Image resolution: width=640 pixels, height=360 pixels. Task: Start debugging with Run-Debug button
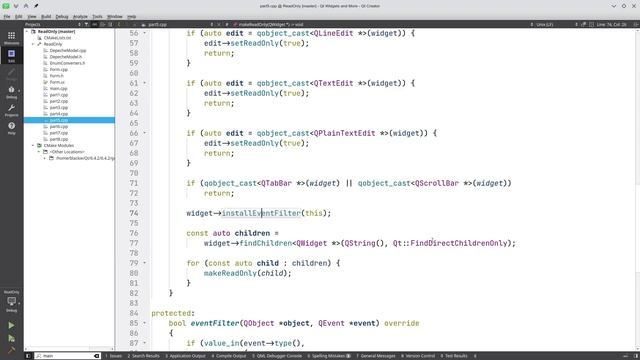[x=11, y=338]
